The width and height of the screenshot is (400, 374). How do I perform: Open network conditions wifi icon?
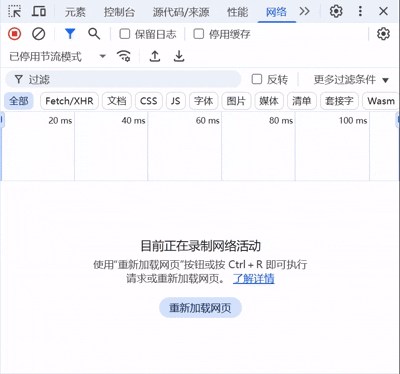(124, 56)
